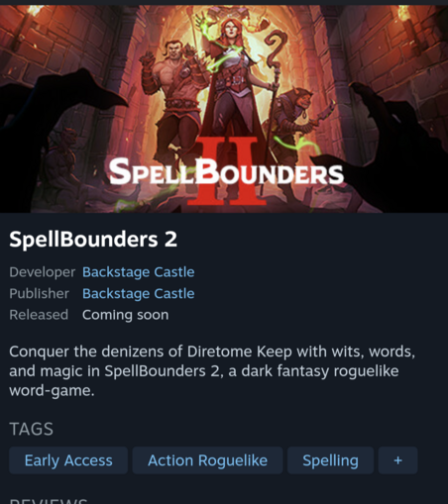Click the Publisher field label
The height and width of the screenshot is (504, 448).
click(39, 293)
